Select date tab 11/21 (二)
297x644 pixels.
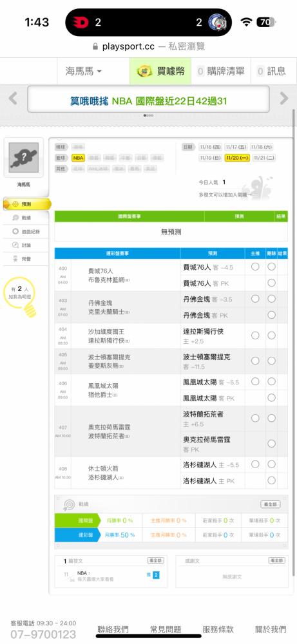point(264,157)
